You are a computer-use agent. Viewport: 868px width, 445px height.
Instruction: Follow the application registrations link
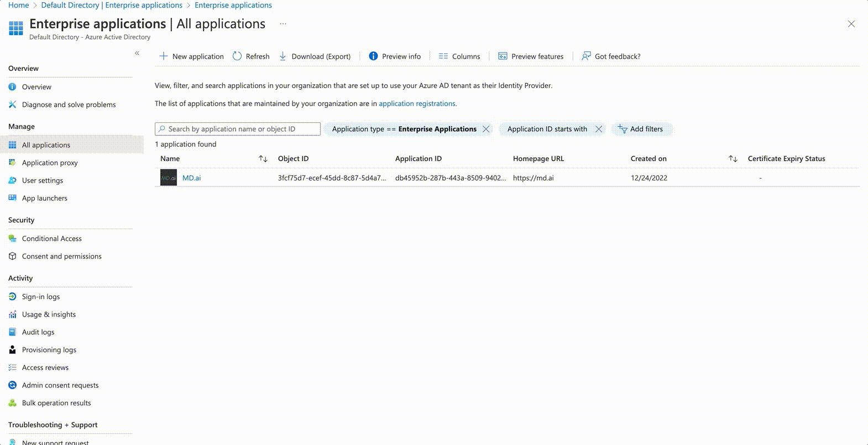(417, 104)
